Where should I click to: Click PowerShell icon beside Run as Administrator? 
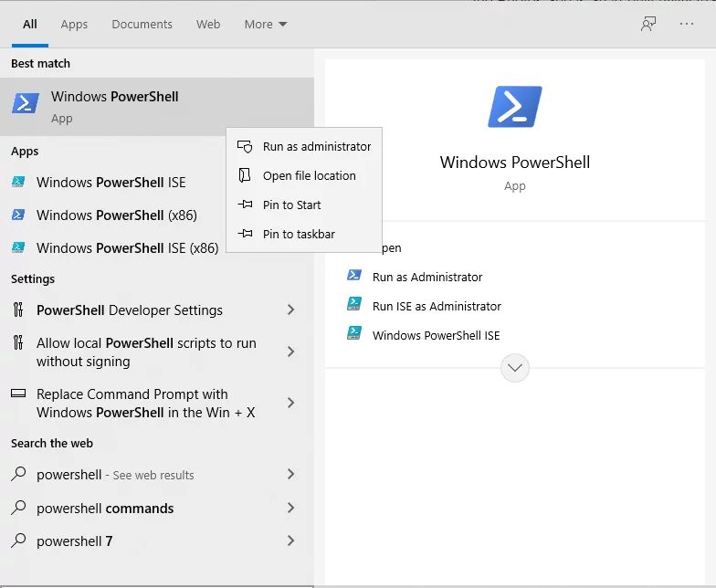tap(354, 275)
